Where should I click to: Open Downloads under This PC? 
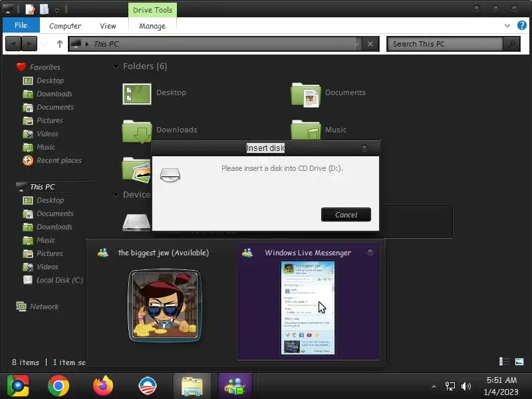click(x=54, y=227)
